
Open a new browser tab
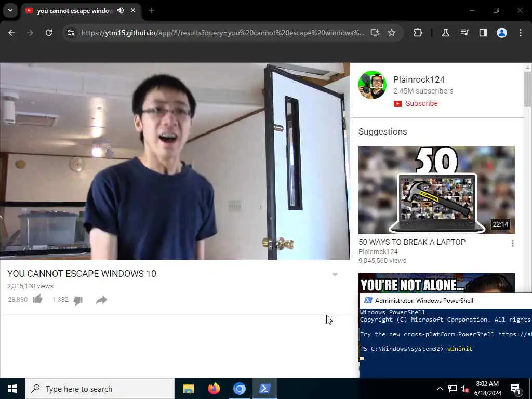[152, 10]
